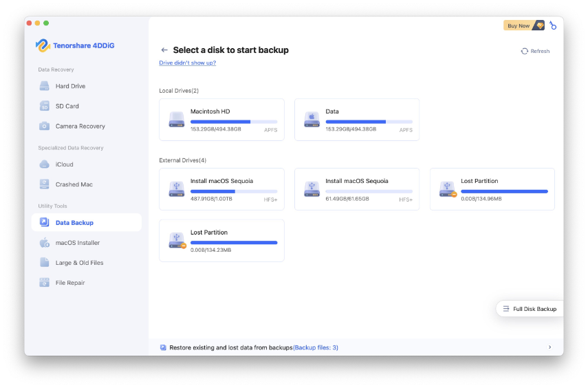This screenshot has width=588, height=388.
Task: Click the Camera Recovery camera icon
Action: [44, 126]
